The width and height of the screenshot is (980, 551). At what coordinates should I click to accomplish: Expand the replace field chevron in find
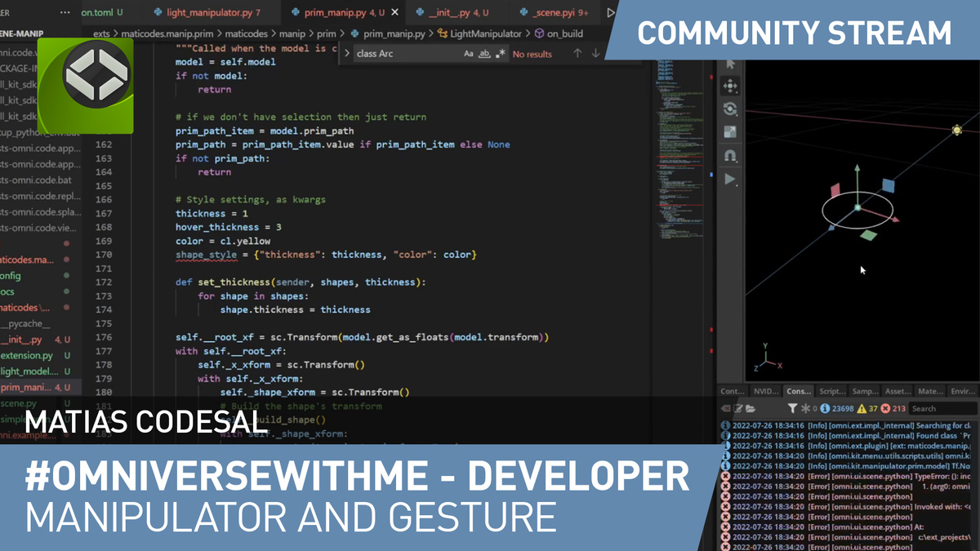point(346,53)
